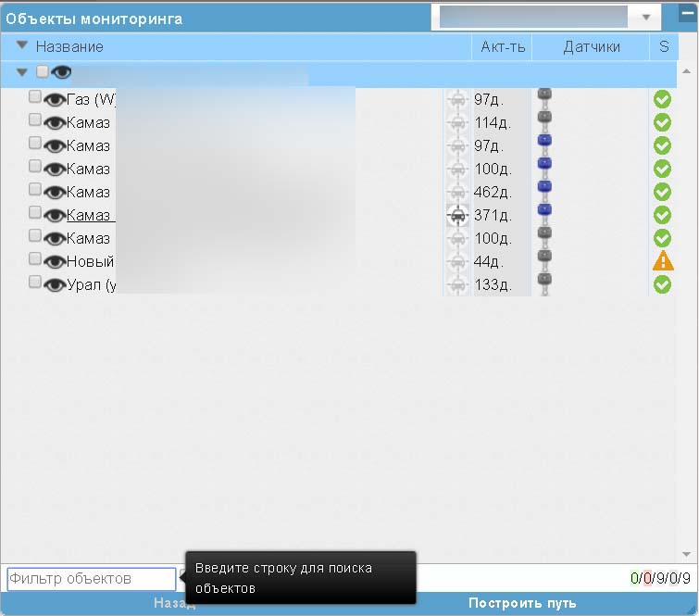
Task: Click the tracking car icon in the 371д row
Action: [x=457, y=215]
